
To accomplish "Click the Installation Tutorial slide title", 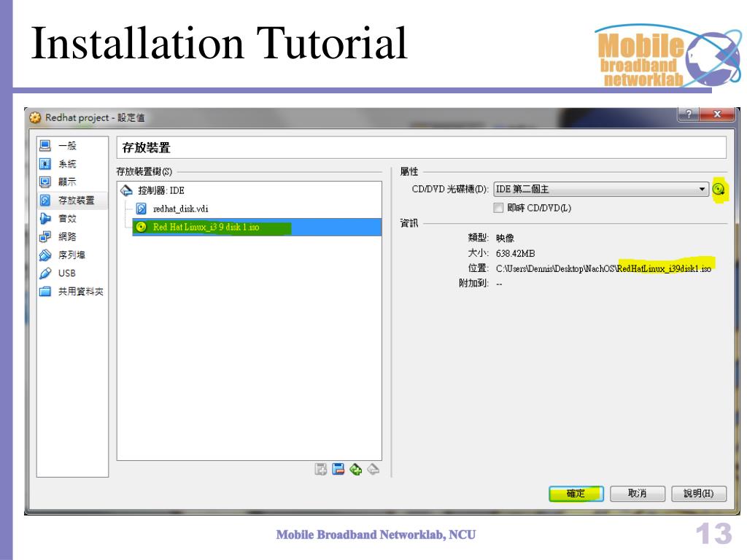I will (x=219, y=43).
